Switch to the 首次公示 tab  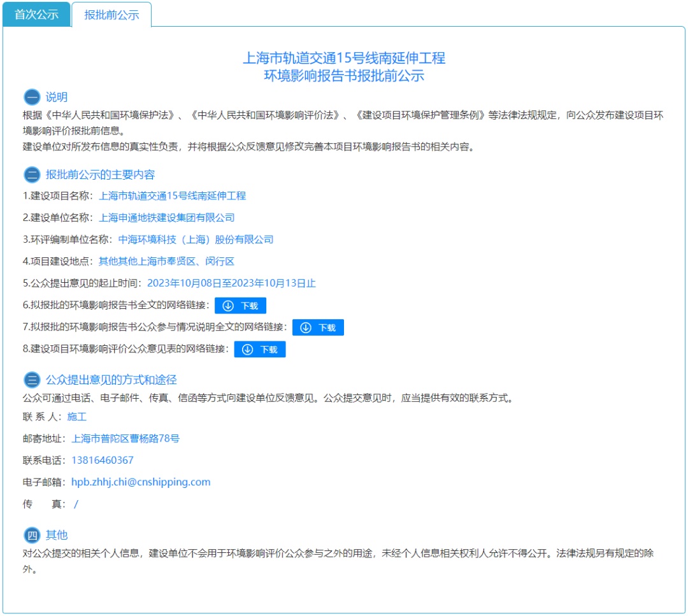pyautogui.click(x=36, y=15)
